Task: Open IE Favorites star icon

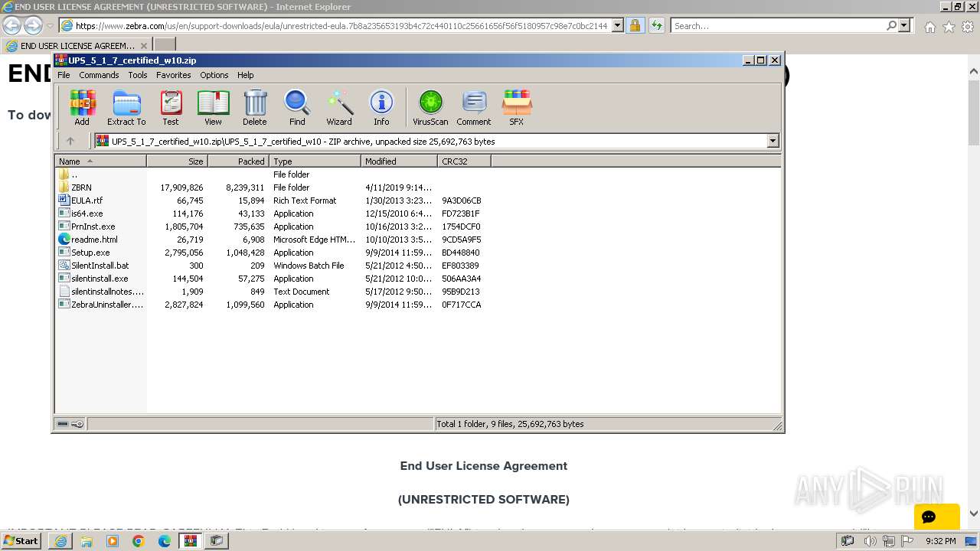Action: tap(949, 27)
